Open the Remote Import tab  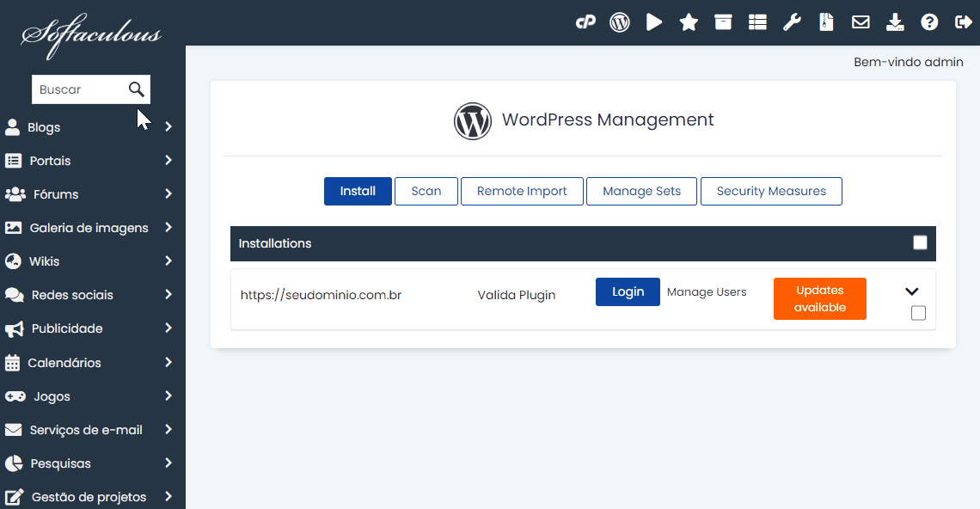[x=522, y=192]
